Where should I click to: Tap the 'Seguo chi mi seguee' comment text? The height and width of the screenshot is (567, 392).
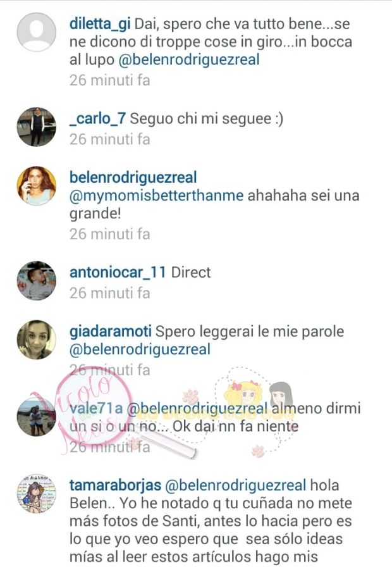[x=206, y=119]
